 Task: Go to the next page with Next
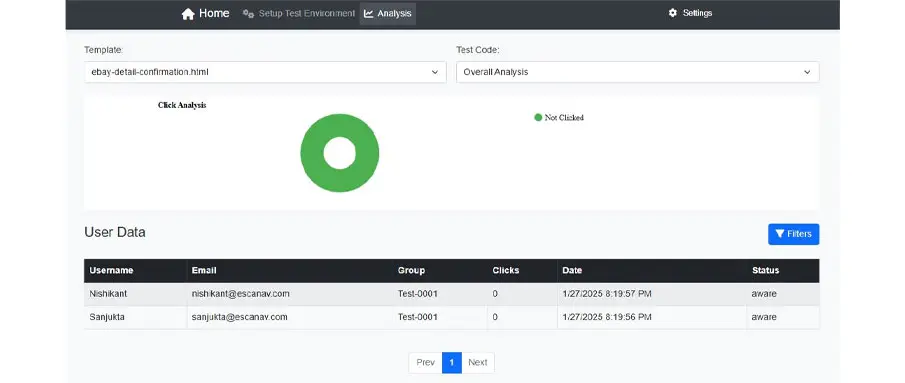(478, 363)
